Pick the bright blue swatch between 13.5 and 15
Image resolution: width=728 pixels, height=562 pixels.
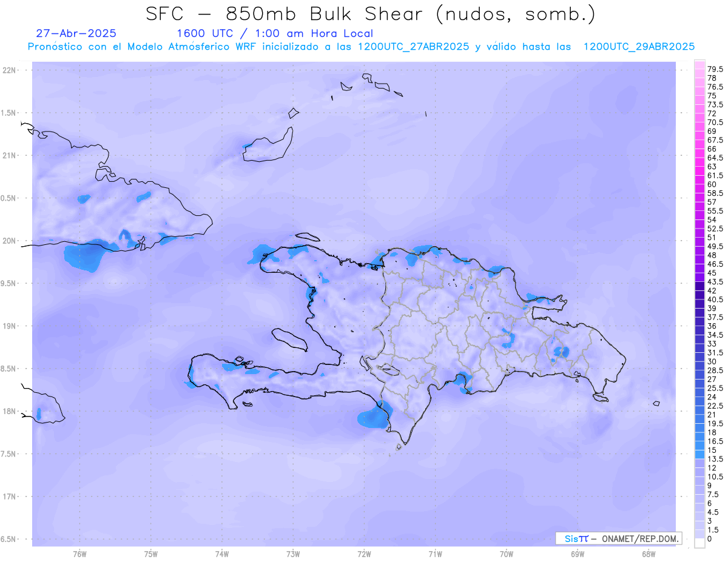coord(699,454)
